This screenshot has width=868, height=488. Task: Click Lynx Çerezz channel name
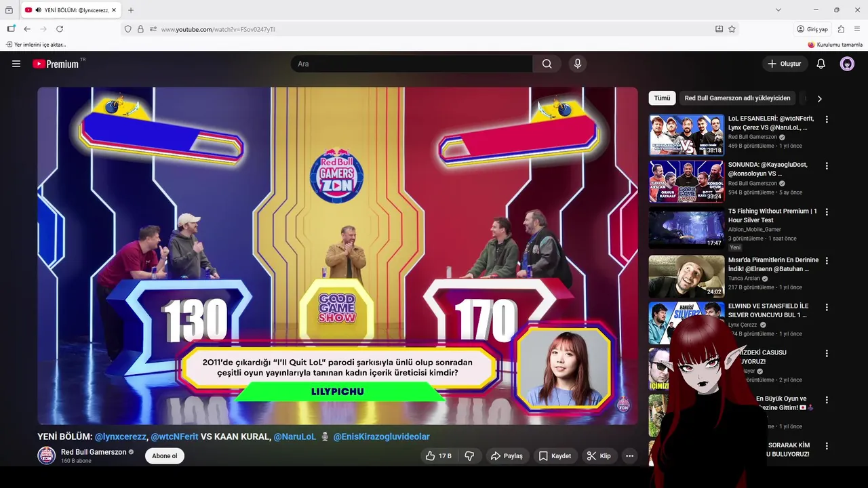(743, 325)
